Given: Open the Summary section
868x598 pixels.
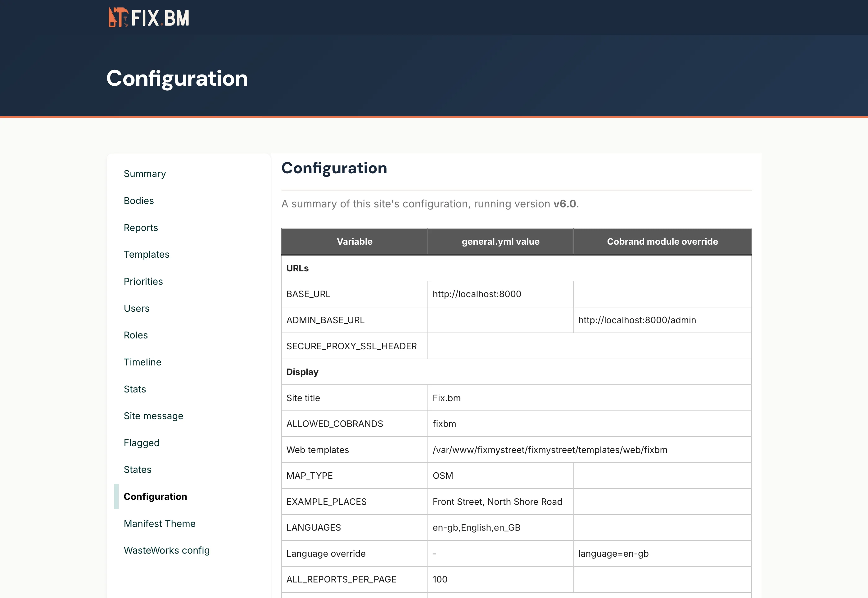Looking at the screenshot, I should click(145, 174).
